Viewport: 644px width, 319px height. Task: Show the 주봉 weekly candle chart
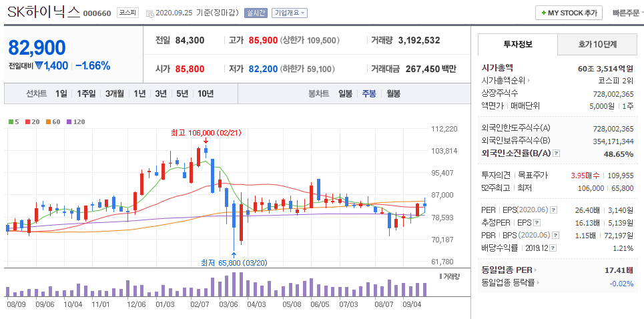tap(368, 93)
